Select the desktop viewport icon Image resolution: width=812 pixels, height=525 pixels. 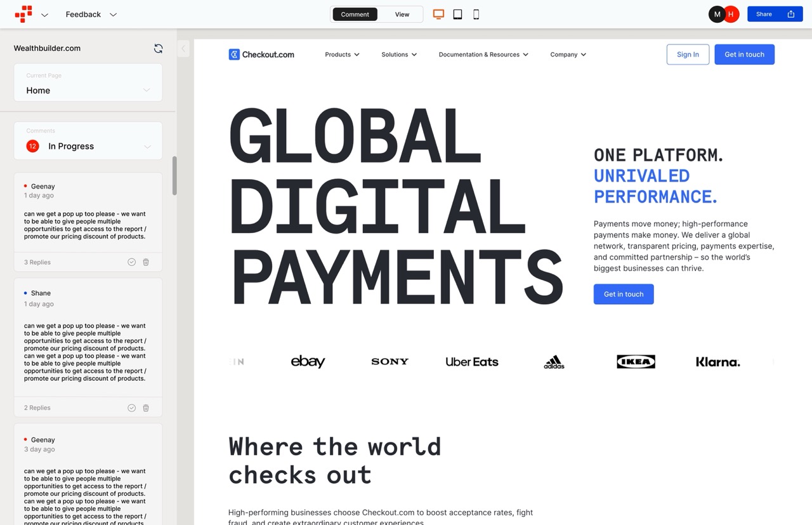[438, 14]
